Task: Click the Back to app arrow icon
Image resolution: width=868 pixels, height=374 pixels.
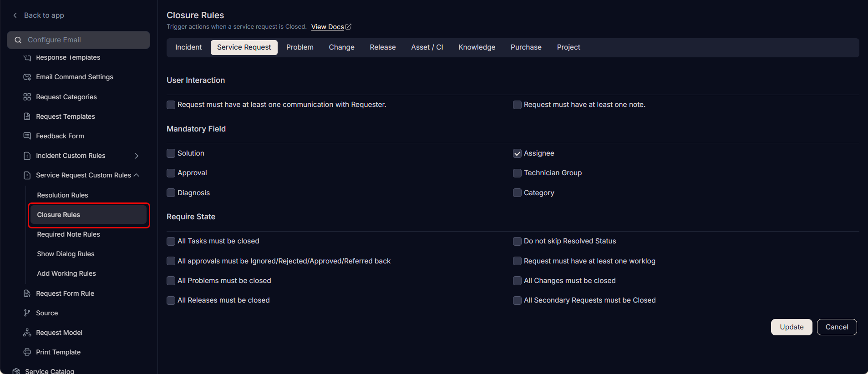Action: tap(15, 15)
